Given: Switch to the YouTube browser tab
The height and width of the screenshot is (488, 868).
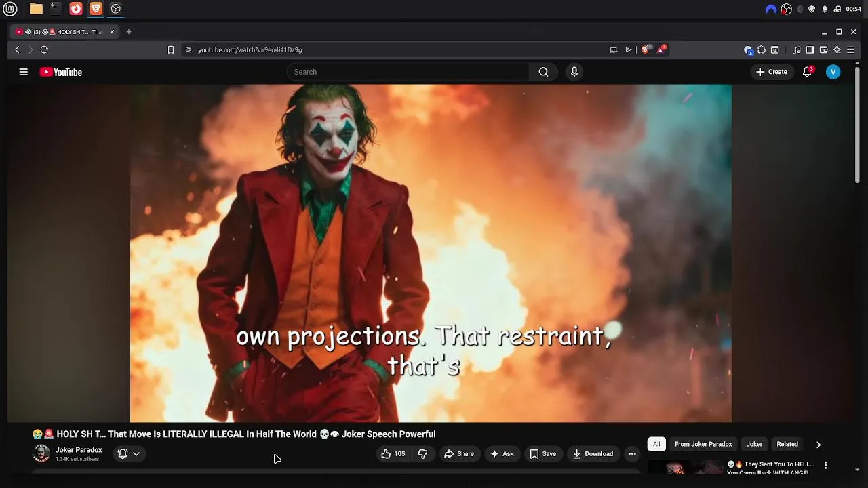Looking at the screenshot, I should 64,32.
